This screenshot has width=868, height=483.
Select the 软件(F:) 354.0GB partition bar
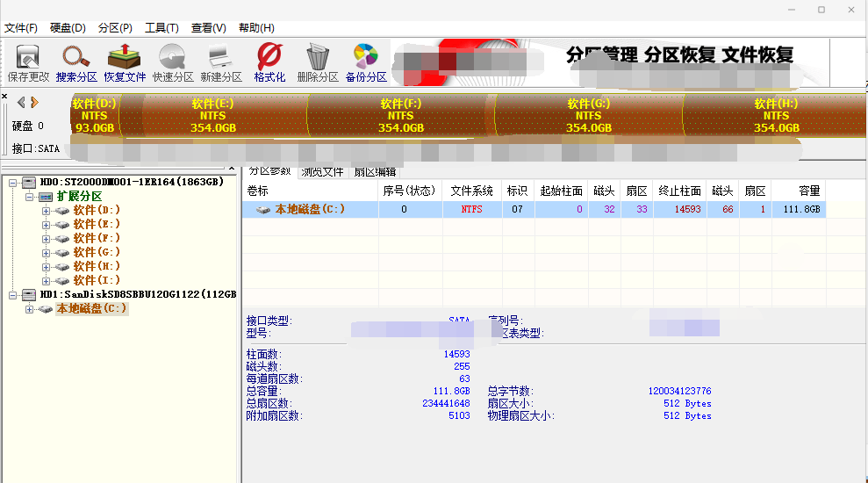point(401,115)
